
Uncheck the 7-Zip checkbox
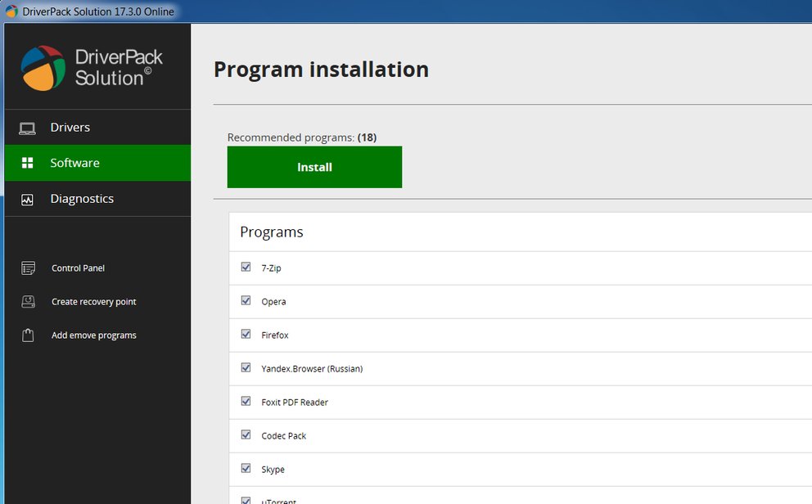pos(246,267)
